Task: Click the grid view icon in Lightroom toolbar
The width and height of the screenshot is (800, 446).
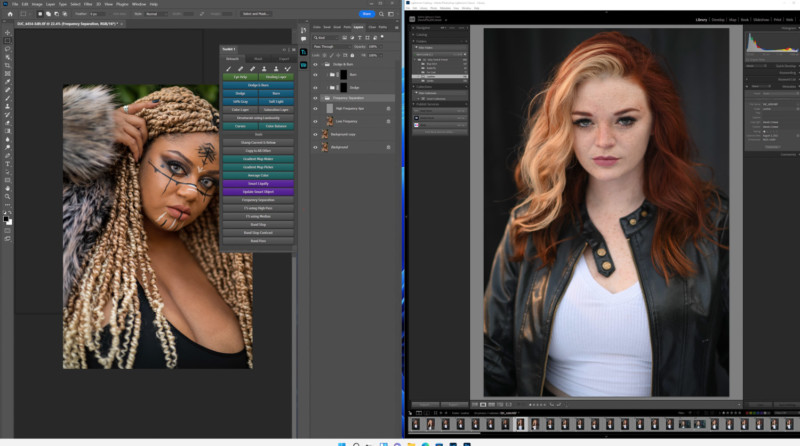Action: (x=474, y=404)
